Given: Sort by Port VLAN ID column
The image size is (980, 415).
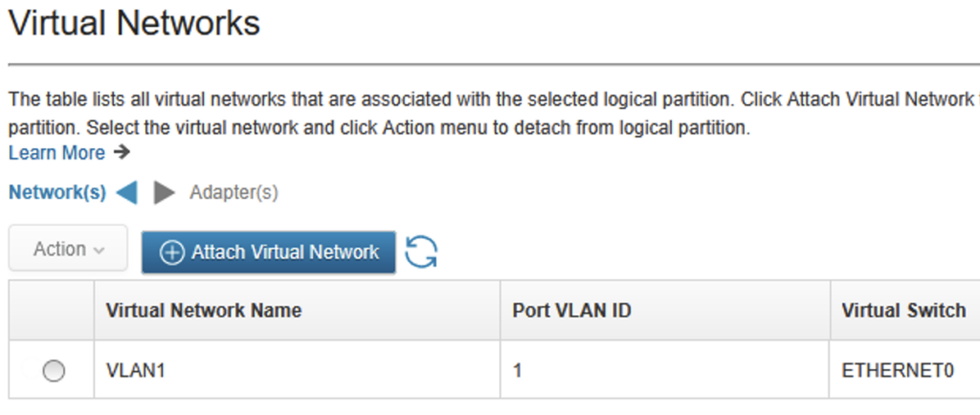Looking at the screenshot, I should (x=572, y=310).
